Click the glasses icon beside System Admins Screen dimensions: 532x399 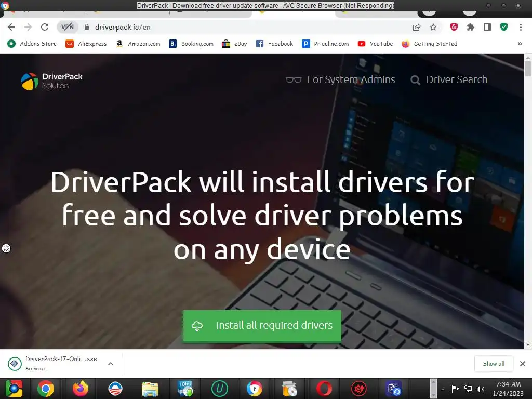point(294,80)
